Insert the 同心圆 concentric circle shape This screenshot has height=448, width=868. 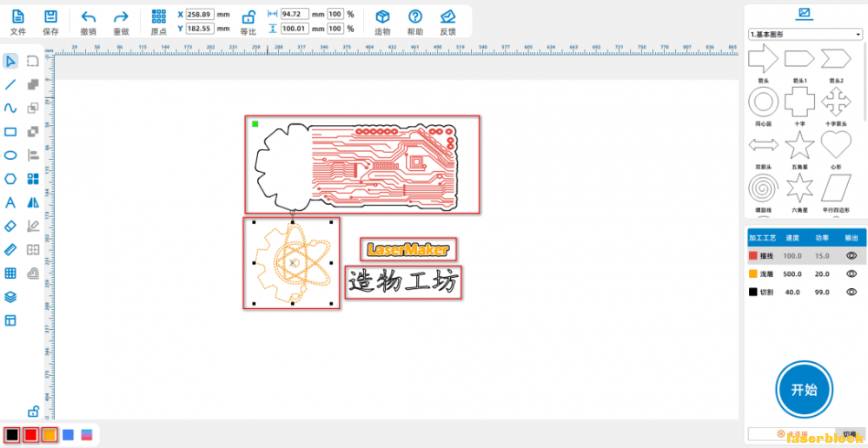click(x=763, y=102)
